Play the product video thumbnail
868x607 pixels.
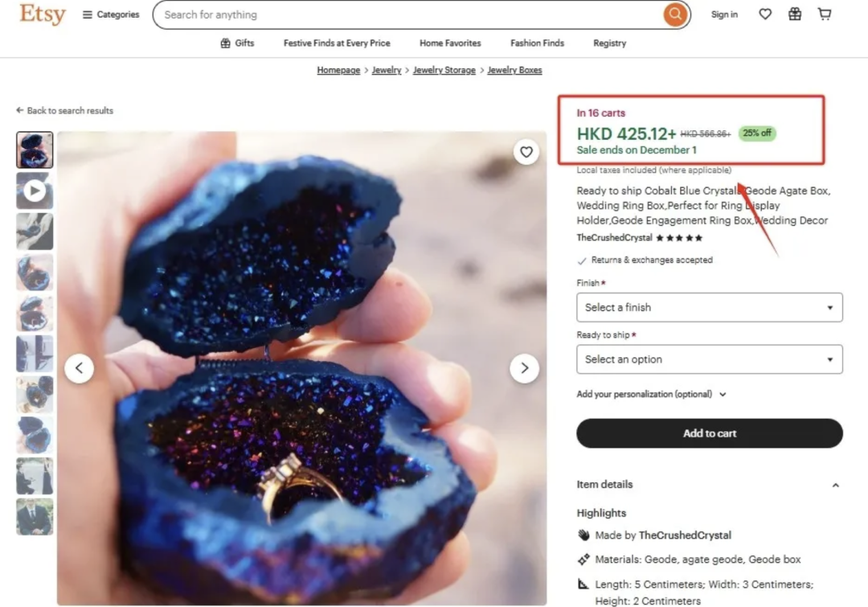tap(35, 191)
